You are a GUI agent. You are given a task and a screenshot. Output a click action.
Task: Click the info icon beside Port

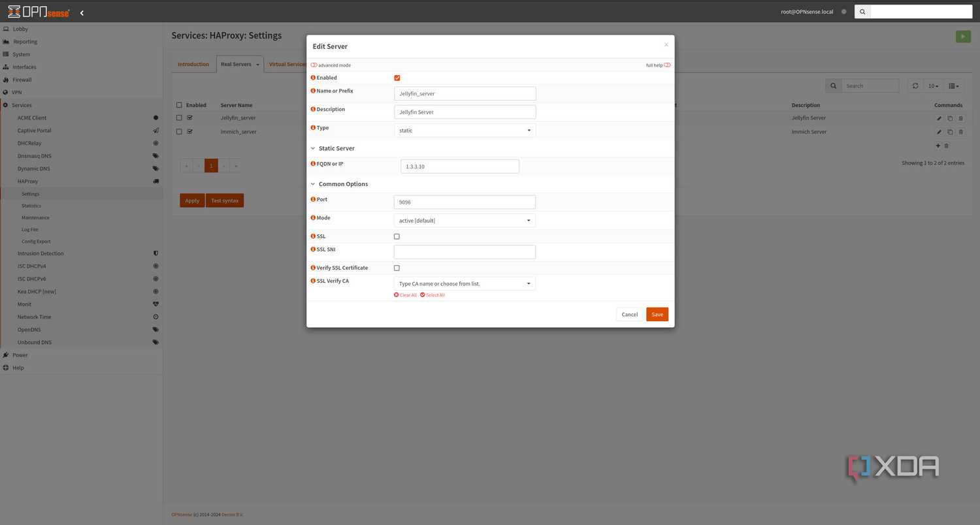click(313, 199)
